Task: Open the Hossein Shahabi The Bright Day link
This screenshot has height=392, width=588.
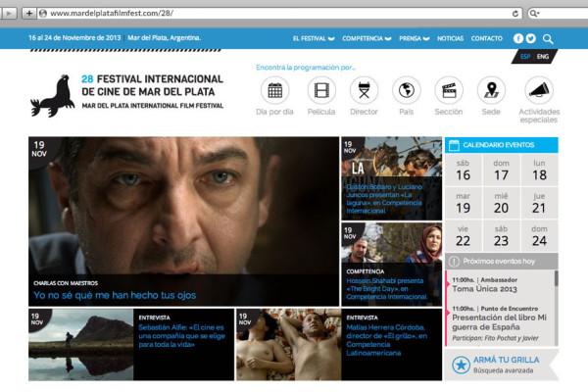Action: coord(387,289)
